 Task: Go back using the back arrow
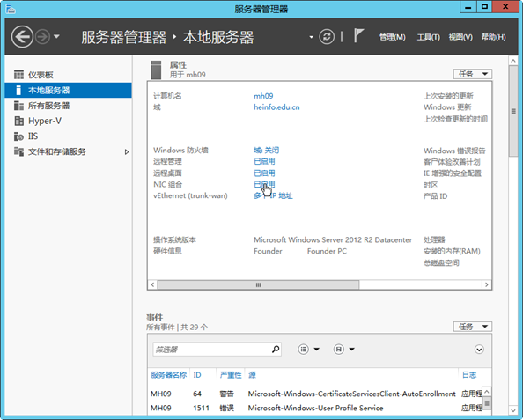click(22, 37)
